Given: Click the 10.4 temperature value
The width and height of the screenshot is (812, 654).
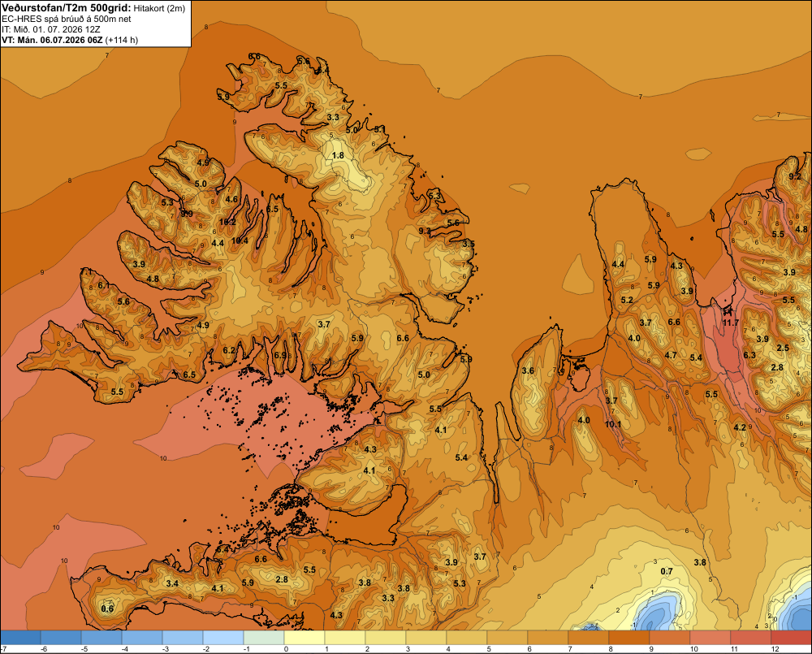Looking at the screenshot, I should (x=240, y=240).
